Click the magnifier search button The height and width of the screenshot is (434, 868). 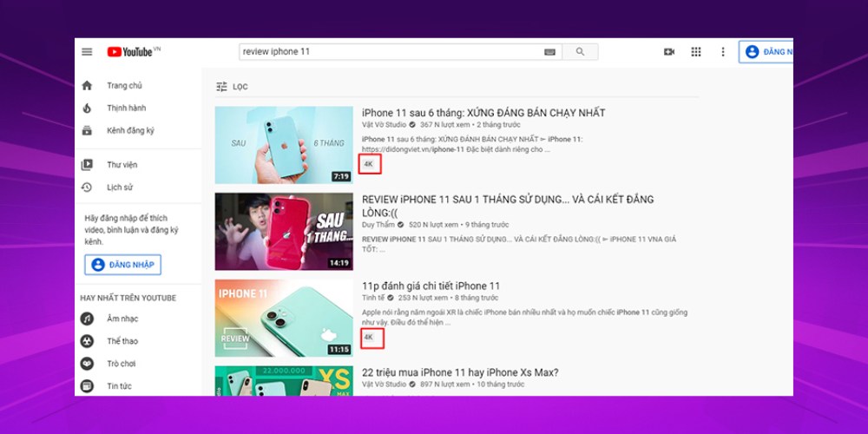580,51
